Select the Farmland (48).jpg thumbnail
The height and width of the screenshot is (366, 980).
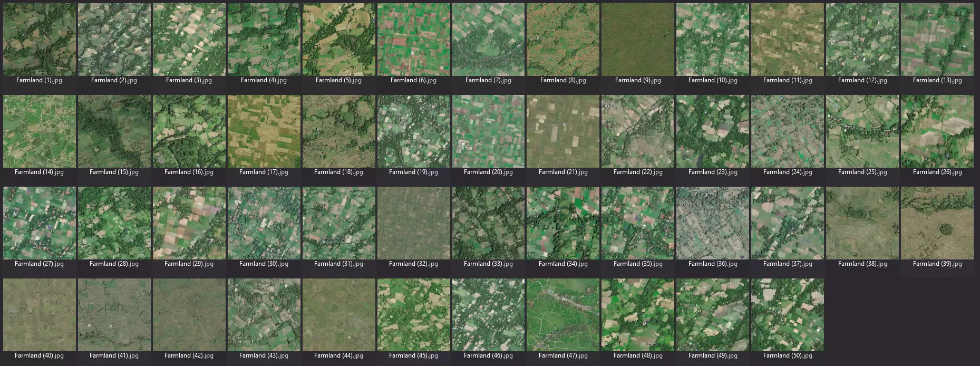638,315
